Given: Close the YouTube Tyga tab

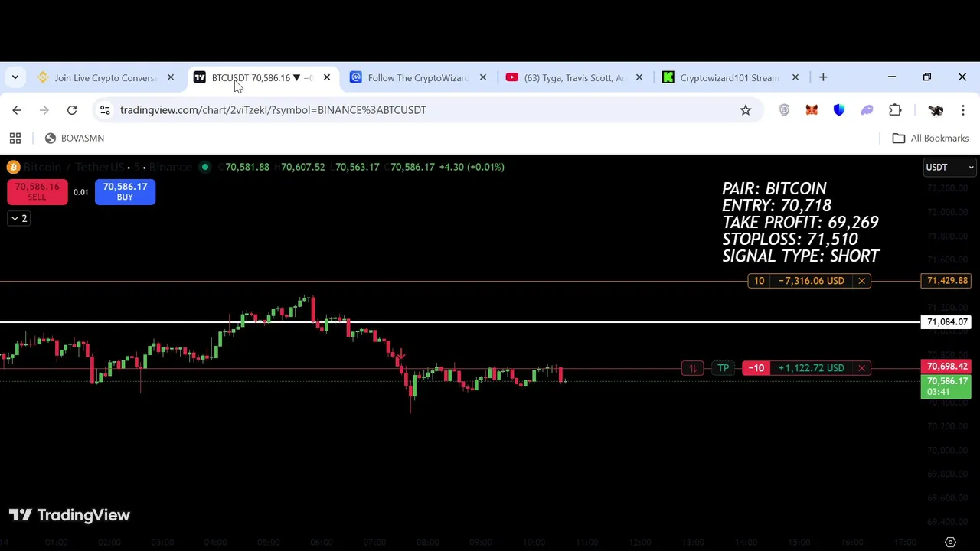Looking at the screenshot, I should [639, 77].
